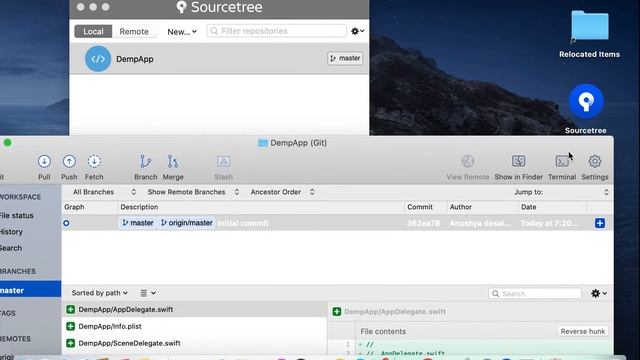Open Show Remote Branches dropdown
Image resolution: width=640 pixels, height=360 pixels.
pos(193,192)
